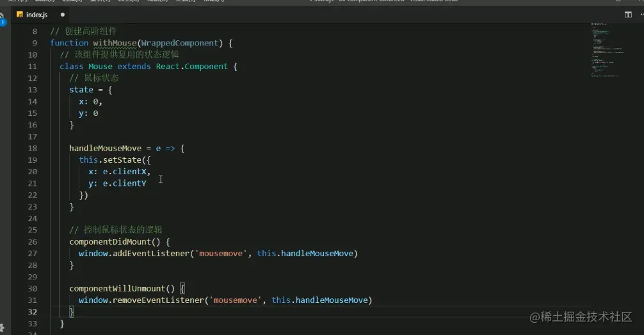Click the '=>' arrow on line 18
644x335 pixels.
pos(170,149)
